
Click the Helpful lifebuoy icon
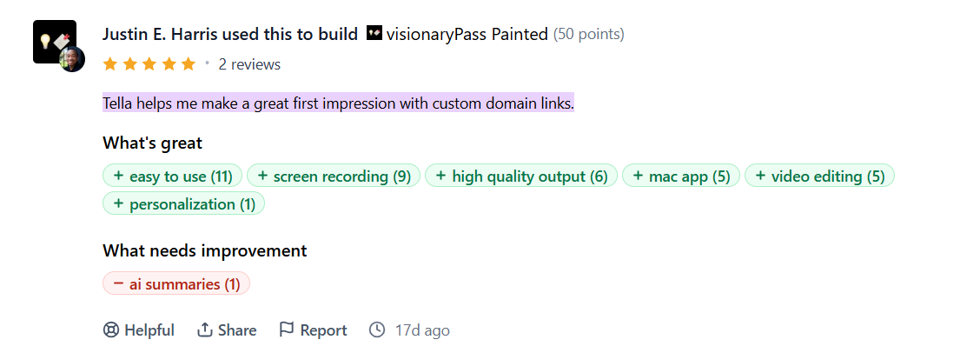(111, 330)
